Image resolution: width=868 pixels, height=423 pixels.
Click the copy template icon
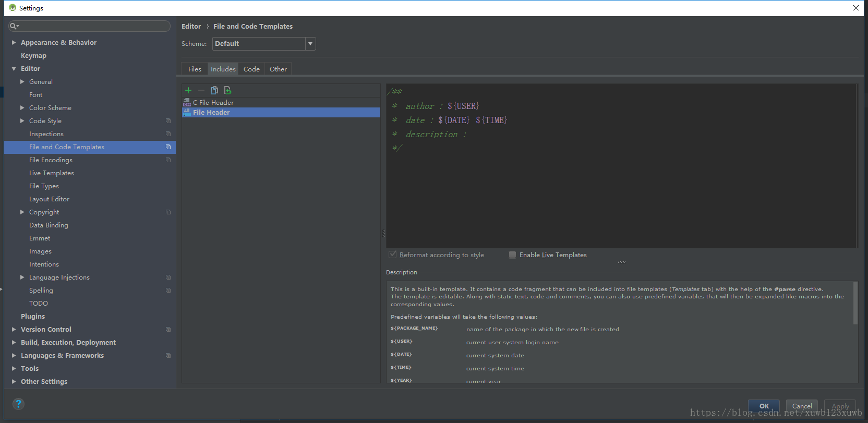(x=214, y=90)
